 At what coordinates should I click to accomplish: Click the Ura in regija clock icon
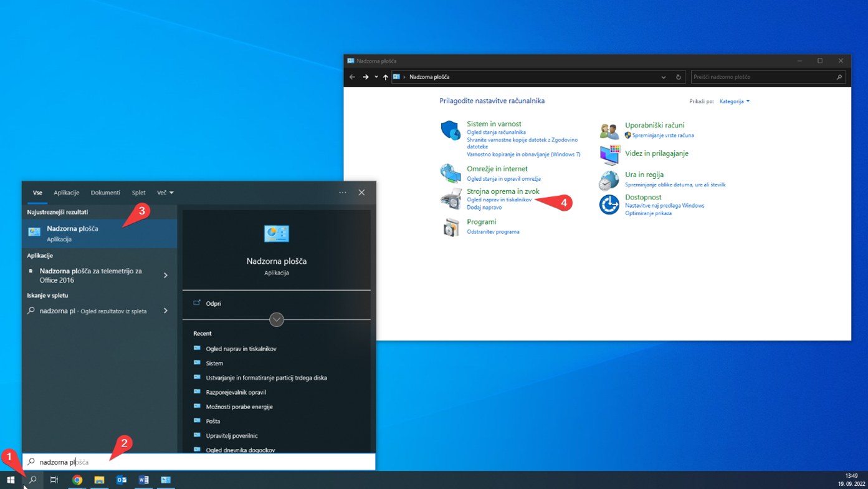[609, 180]
